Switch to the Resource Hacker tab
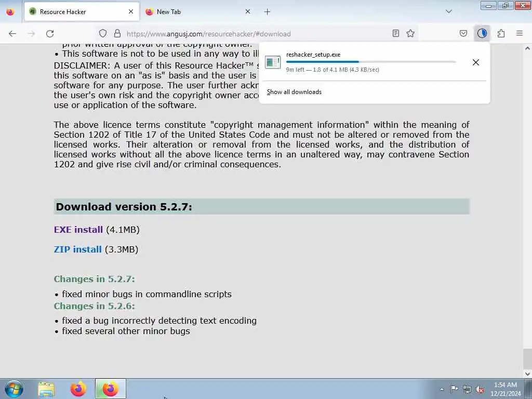The height and width of the screenshot is (399, 532). click(x=82, y=12)
